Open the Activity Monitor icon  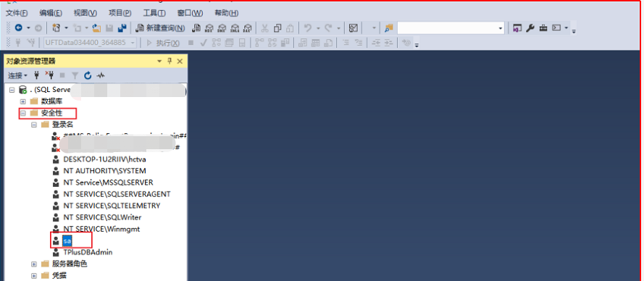point(101,75)
